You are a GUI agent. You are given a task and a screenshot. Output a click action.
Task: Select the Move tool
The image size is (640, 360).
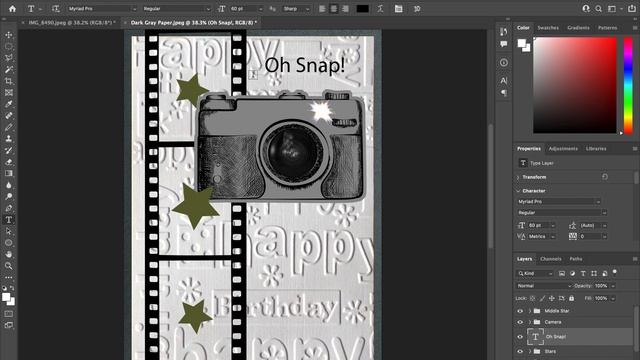pyautogui.click(x=9, y=35)
